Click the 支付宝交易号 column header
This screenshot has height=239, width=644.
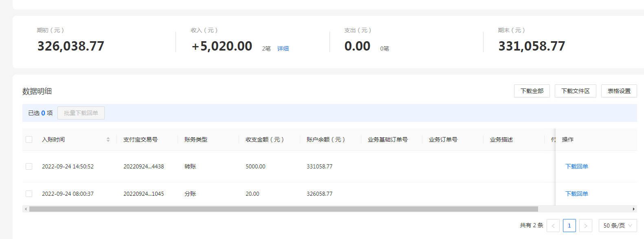(141, 139)
